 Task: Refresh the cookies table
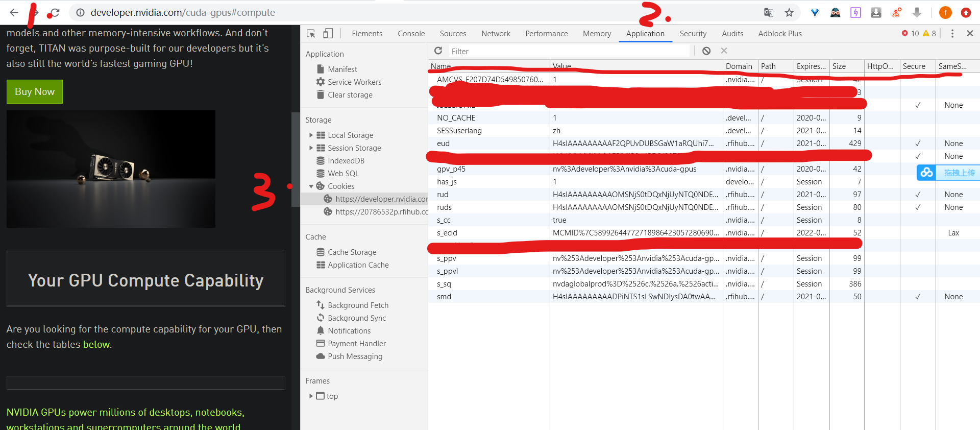tap(438, 51)
